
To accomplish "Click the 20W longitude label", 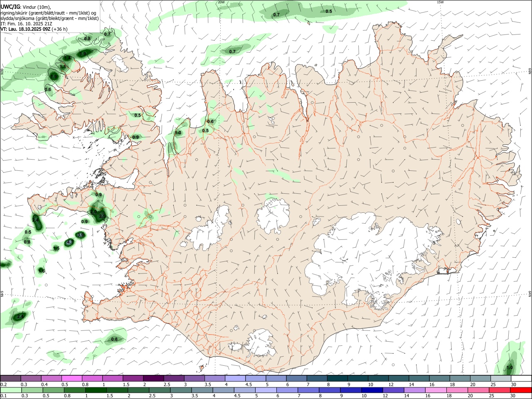I will 221,2.
